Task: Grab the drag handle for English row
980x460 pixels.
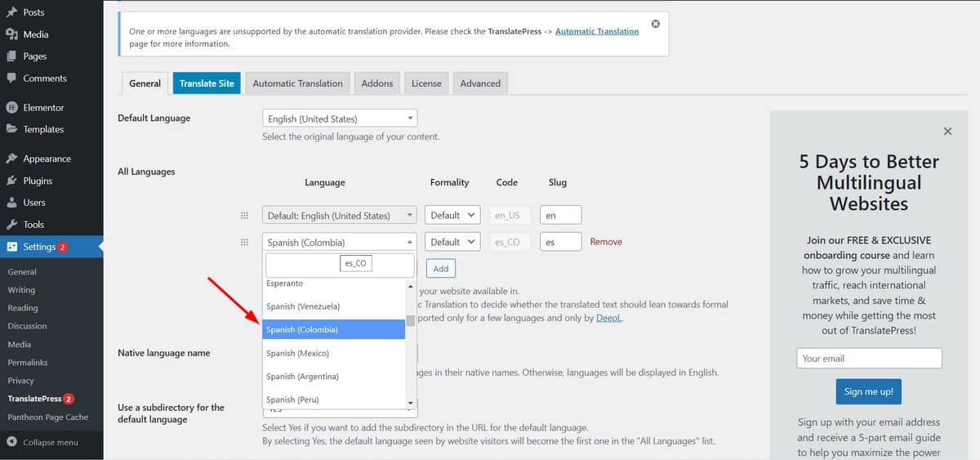Action: pyautogui.click(x=244, y=216)
